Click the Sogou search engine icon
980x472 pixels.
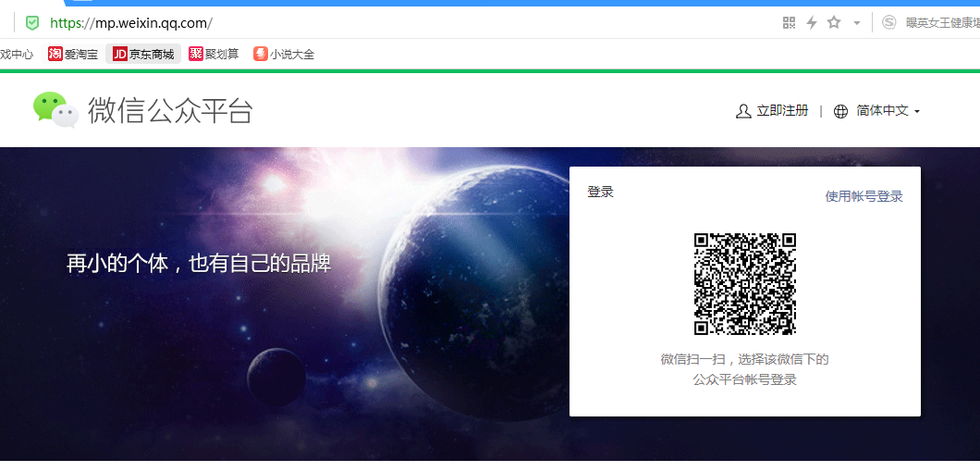[x=888, y=23]
